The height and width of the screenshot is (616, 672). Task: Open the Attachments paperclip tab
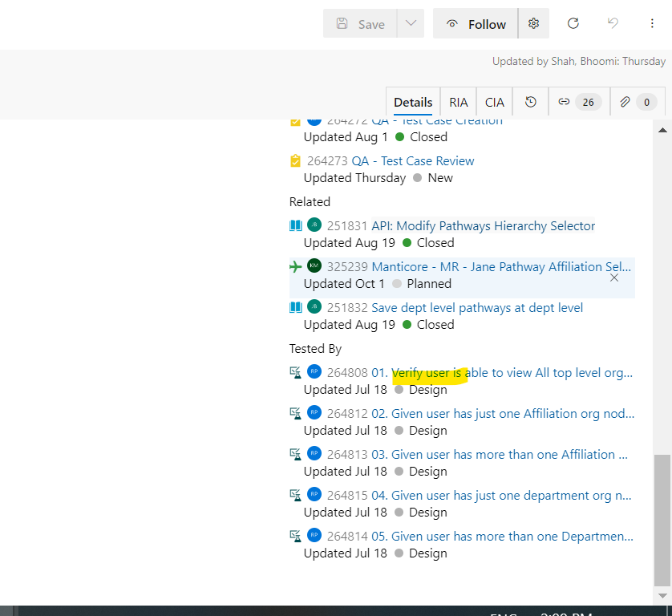tap(636, 102)
